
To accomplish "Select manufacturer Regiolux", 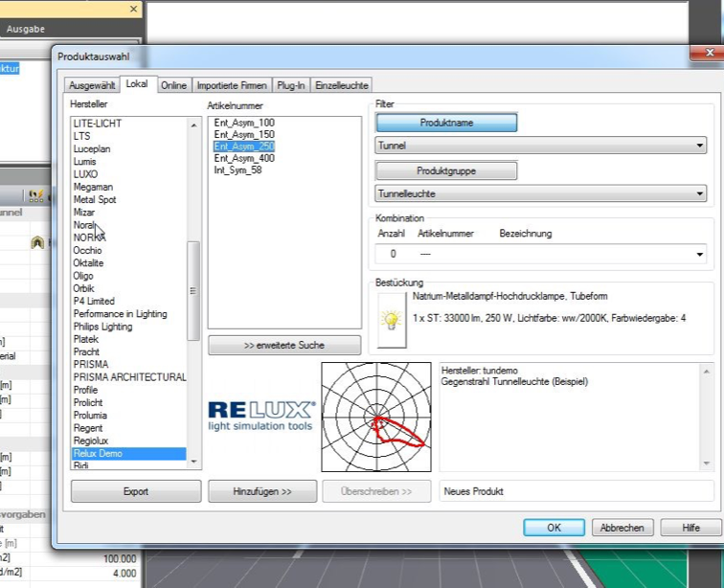I will (90, 441).
